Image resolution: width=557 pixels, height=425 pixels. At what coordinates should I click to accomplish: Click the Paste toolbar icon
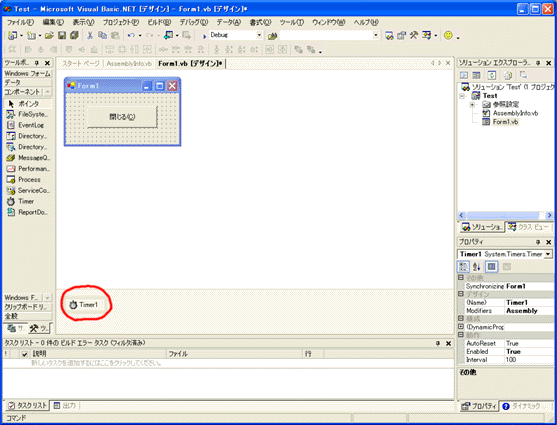[115, 35]
